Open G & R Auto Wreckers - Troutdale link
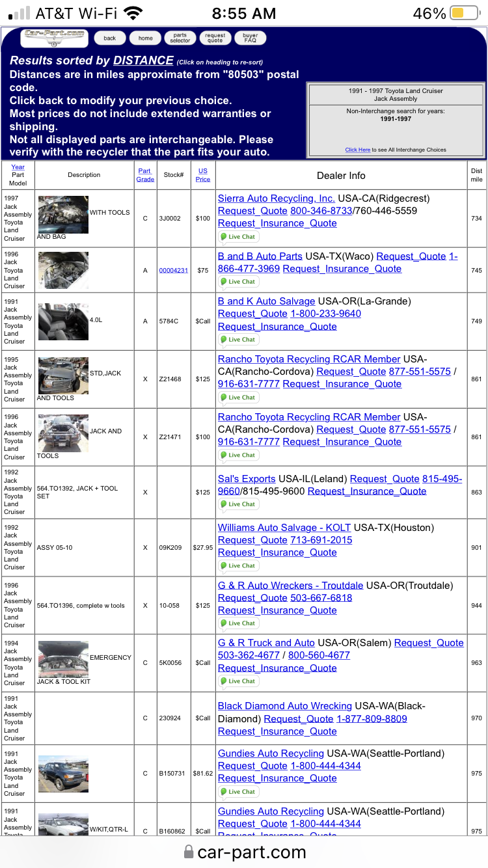The image size is (488, 868). pyautogui.click(x=291, y=586)
